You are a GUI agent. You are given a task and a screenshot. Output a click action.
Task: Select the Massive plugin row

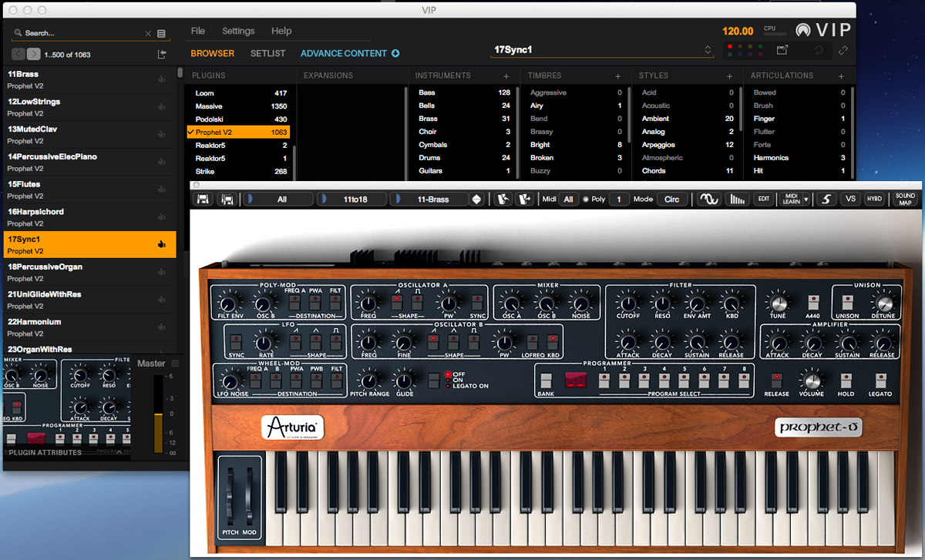coord(238,106)
